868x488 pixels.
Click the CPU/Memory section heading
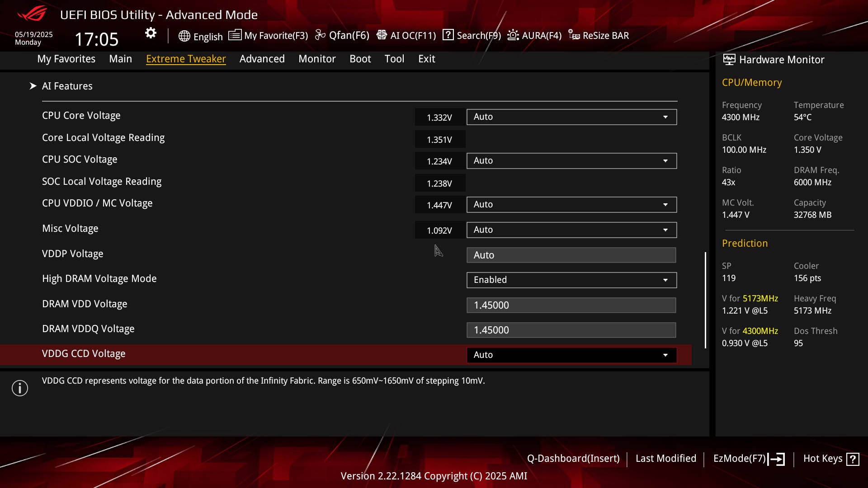click(752, 83)
